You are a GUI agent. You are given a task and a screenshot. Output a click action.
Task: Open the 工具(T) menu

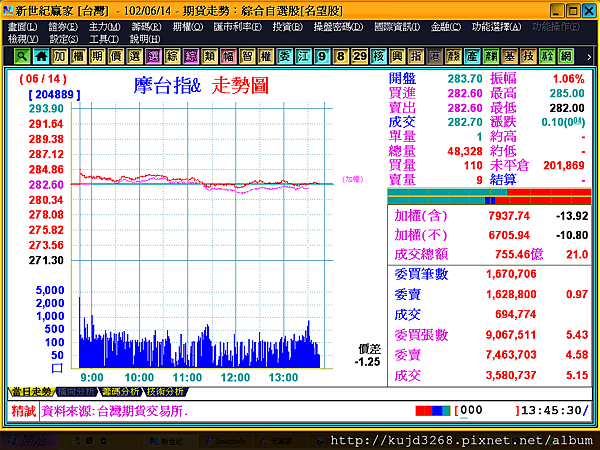tap(104, 39)
